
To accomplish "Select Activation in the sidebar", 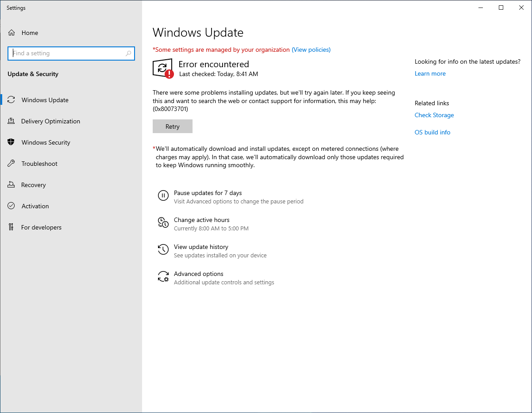I will [71, 206].
